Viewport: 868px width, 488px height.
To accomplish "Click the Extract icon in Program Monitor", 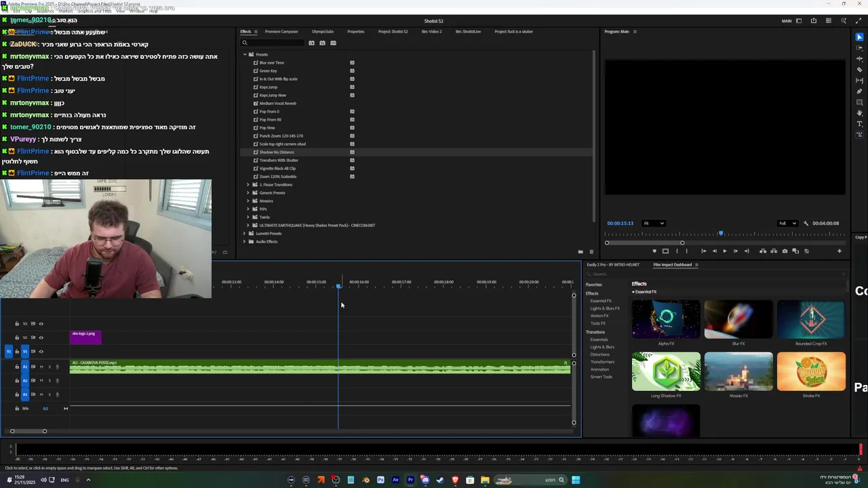I will [x=774, y=251].
